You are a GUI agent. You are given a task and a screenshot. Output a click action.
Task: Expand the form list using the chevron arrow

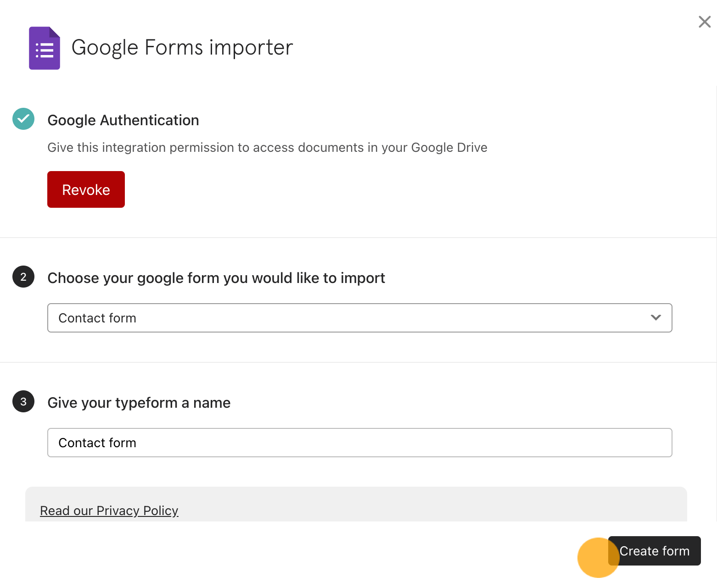click(656, 317)
